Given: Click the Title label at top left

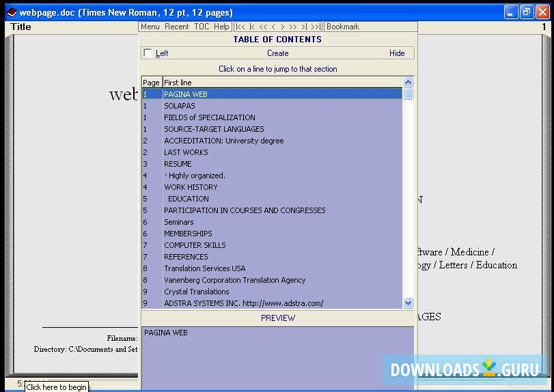Looking at the screenshot, I should pos(20,27).
